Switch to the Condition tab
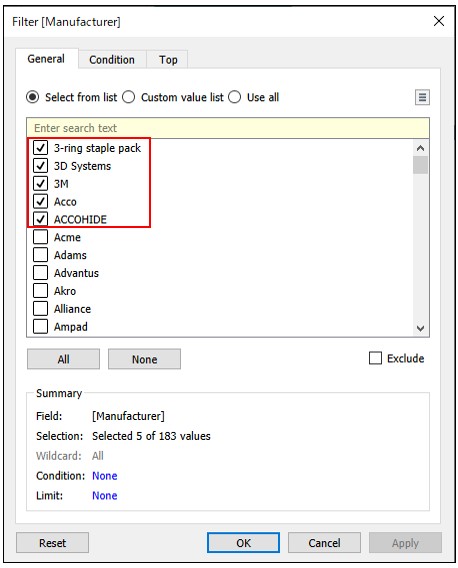The height and width of the screenshot is (568, 458). (112, 59)
